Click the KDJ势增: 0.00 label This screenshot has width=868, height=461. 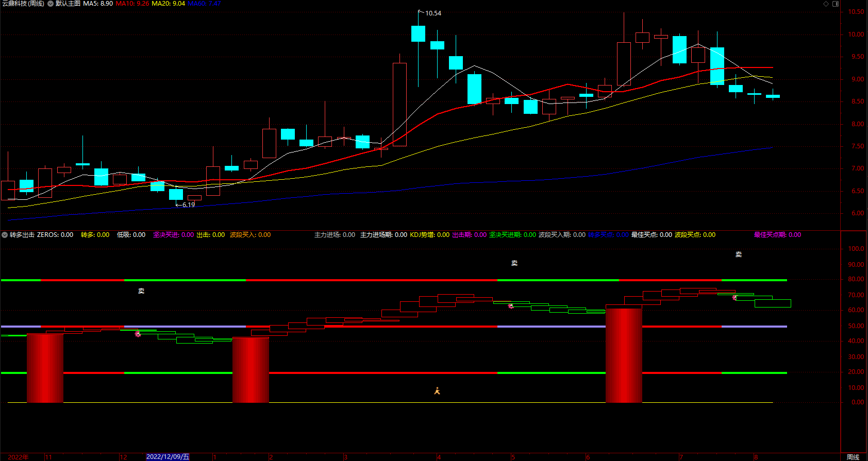[430, 235]
